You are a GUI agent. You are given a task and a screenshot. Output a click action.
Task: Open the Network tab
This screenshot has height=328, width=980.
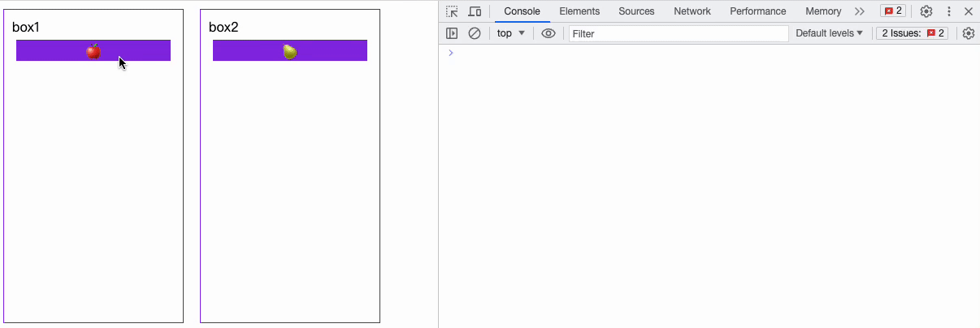[x=692, y=11]
